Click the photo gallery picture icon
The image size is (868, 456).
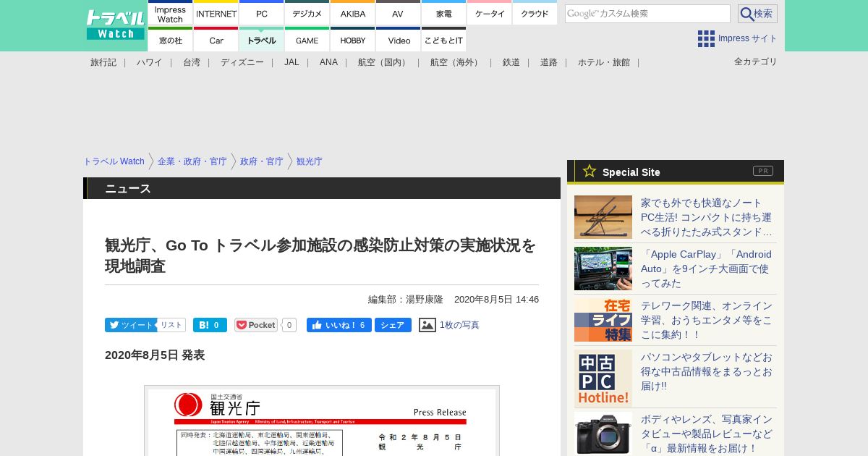[427, 325]
